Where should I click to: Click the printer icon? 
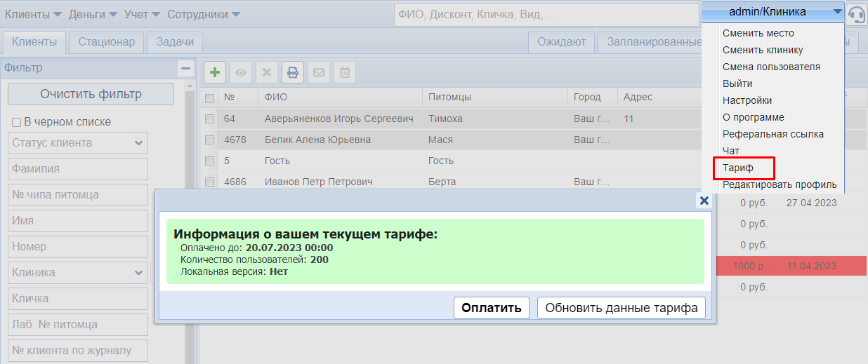(293, 72)
